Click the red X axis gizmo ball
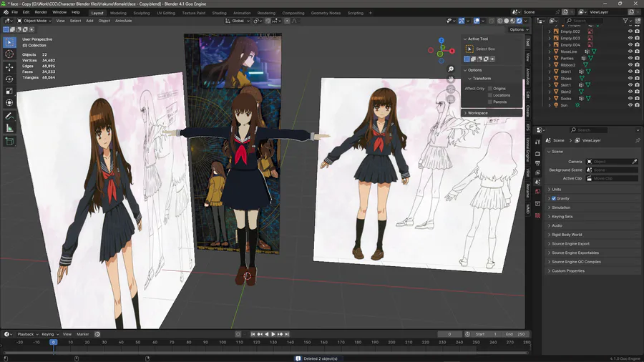644x362 pixels. (x=452, y=51)
